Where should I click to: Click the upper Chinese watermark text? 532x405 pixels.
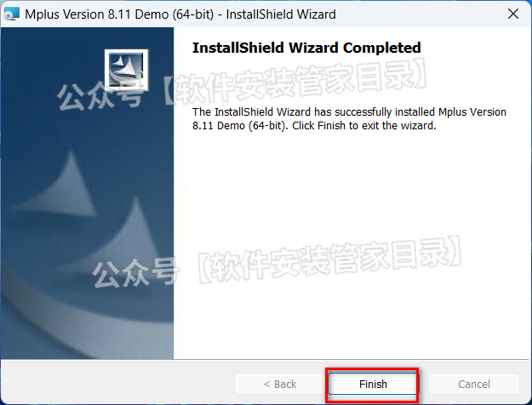click(242, 85)
